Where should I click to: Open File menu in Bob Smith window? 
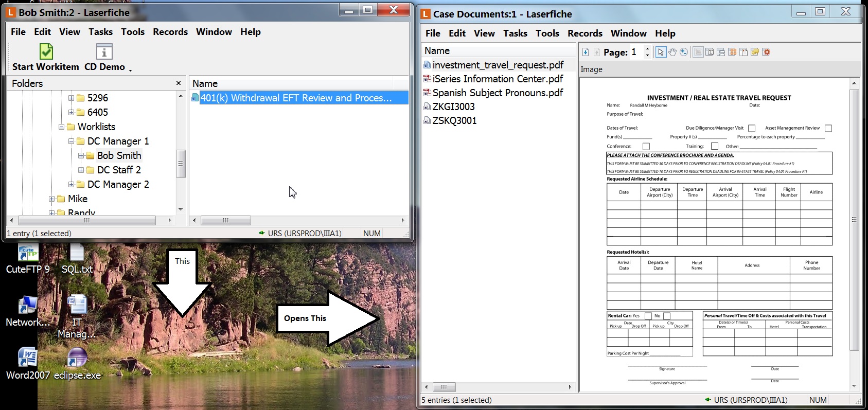(18, 32)
